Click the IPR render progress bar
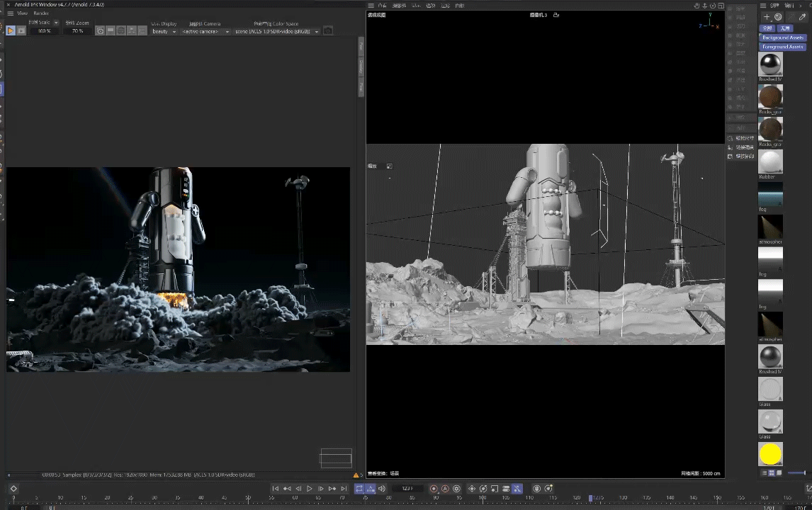The image size is (812, 510). tap(23, 475)
